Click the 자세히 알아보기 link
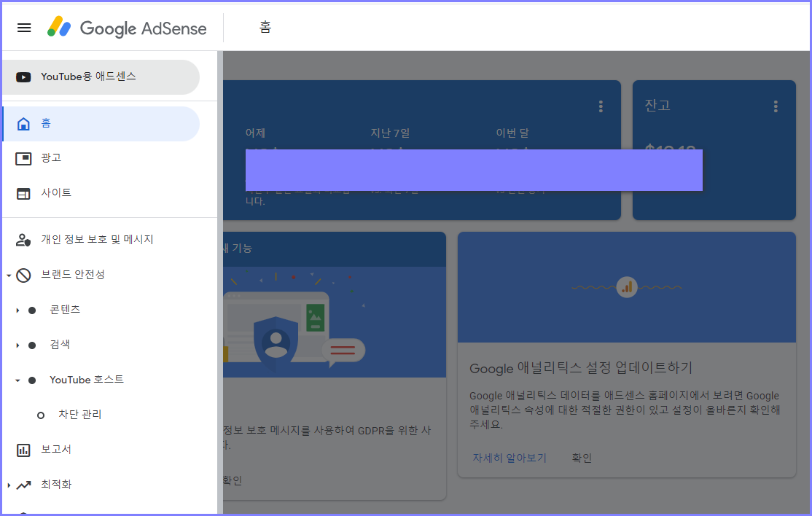Image resolution: width=812 pixels, height=516 pixels. 509,458
